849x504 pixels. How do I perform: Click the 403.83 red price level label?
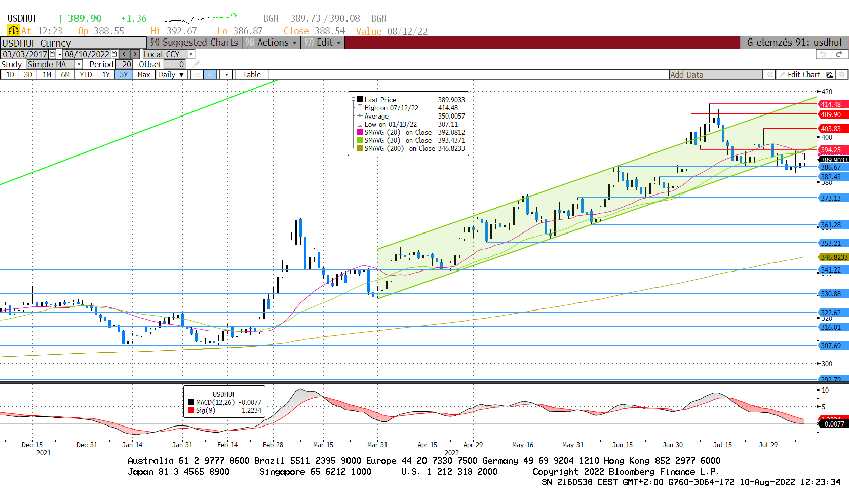tap(833, 129)
